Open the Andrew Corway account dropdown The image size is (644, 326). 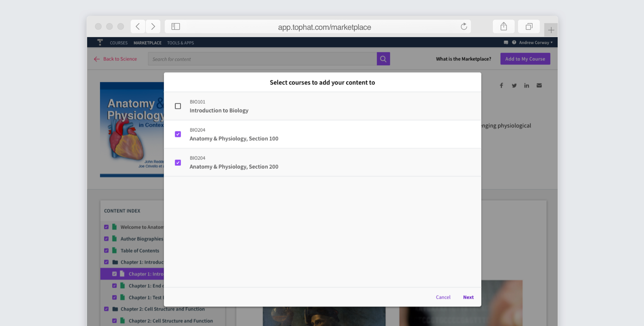pos(535,43)
